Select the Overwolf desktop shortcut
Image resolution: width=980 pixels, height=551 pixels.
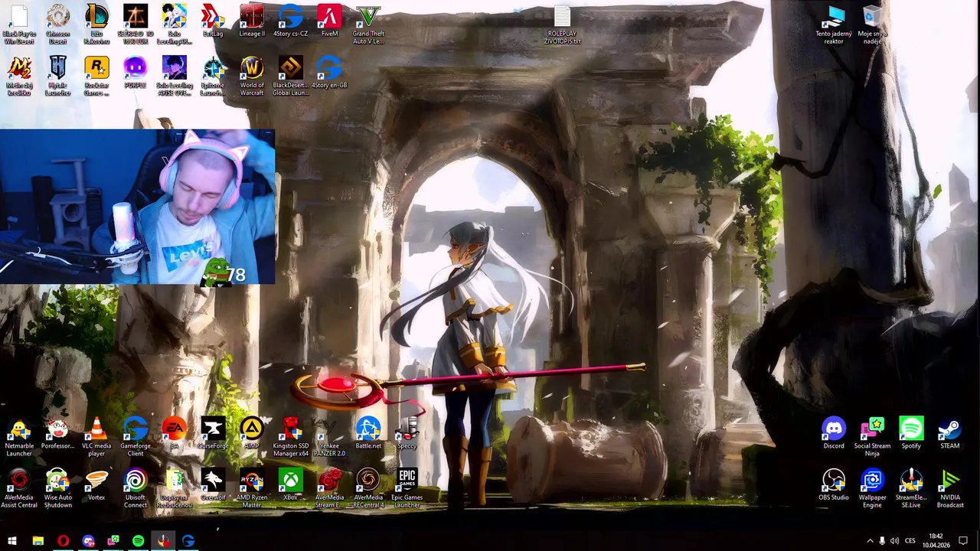click(213, 485)
